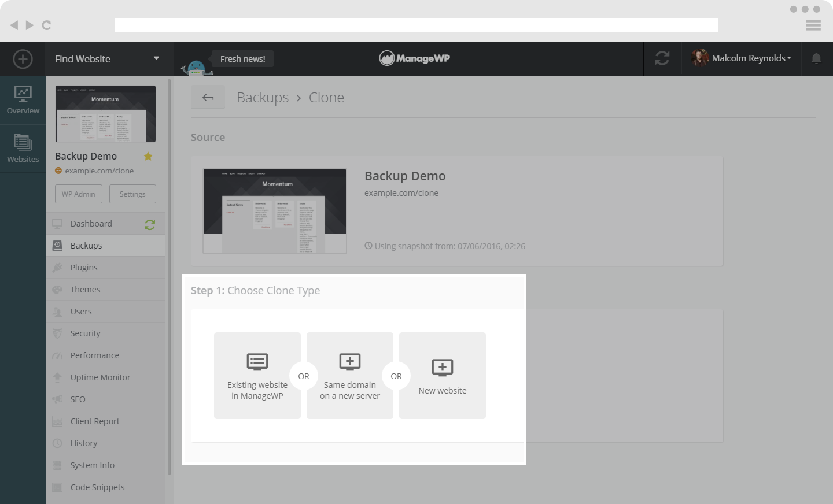Click the browser reload icon

47,25
